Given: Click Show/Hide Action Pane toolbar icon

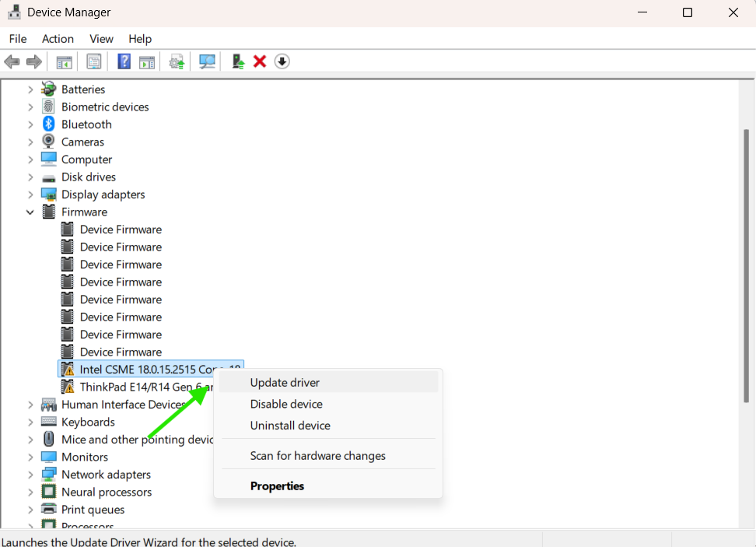Looking at the screenshot, I should pyautogui.click(x=147, y=61).
